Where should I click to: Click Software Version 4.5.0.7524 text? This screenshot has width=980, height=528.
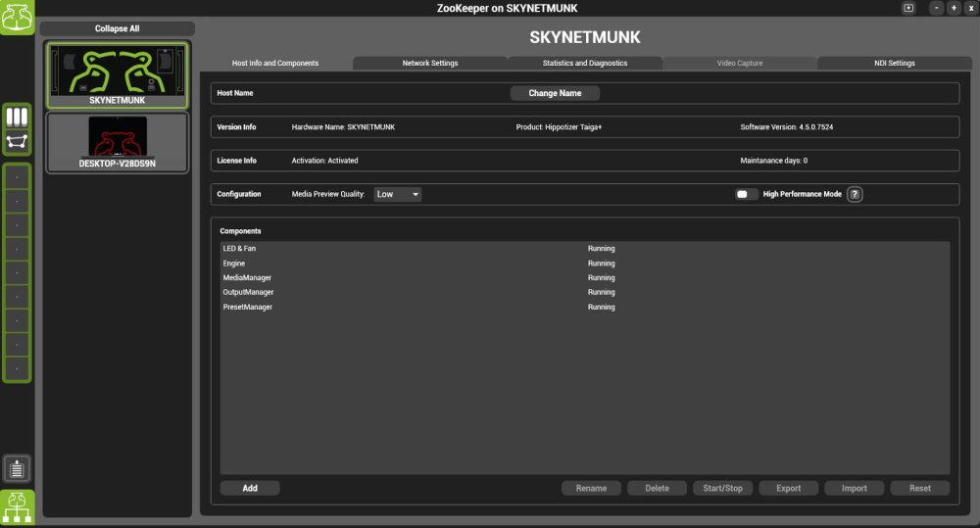click(x=786, y=126)
